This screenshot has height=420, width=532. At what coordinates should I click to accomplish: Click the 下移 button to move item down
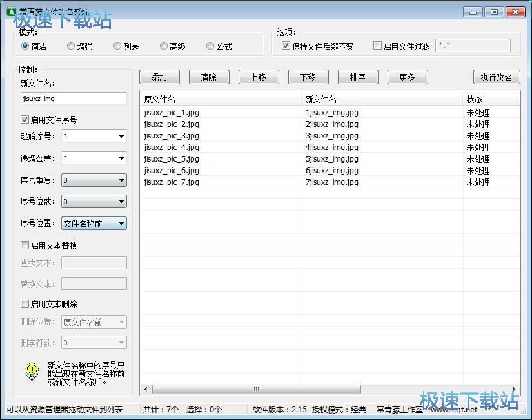(x=308, y=77)
